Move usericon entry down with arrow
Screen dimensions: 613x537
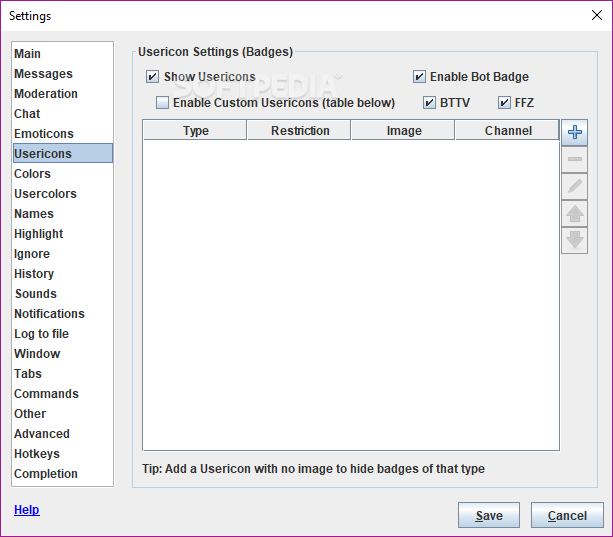(574, 240)
